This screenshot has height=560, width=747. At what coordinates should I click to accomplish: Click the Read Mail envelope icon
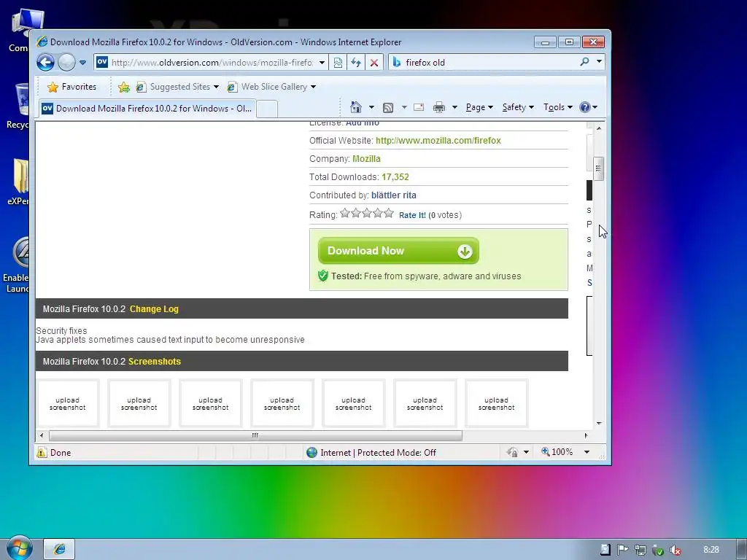click(419, 107)
